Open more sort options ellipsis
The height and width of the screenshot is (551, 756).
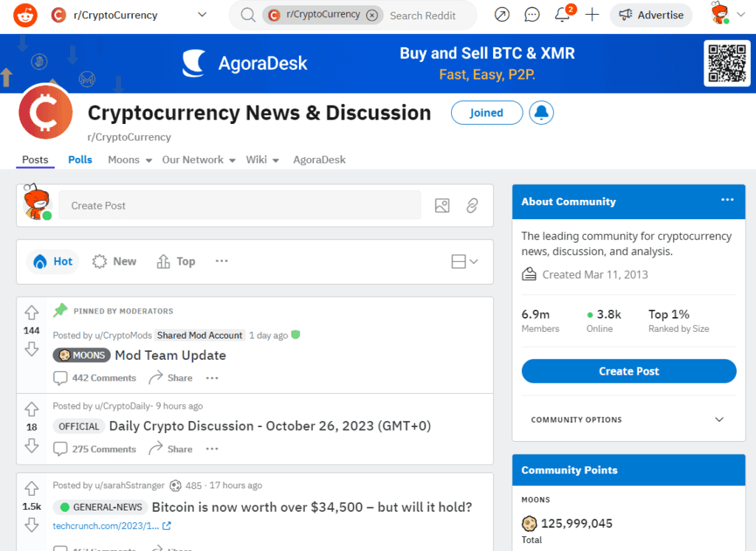click(221, 261)
